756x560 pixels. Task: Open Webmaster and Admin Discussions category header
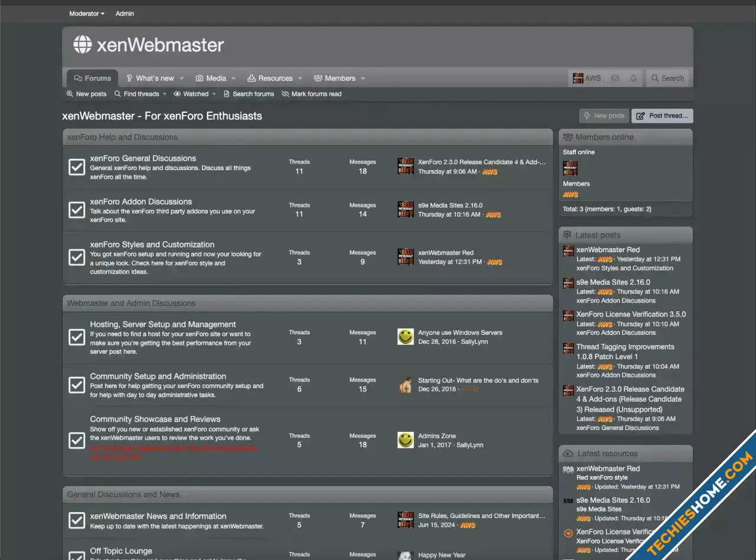pos(131,303)
